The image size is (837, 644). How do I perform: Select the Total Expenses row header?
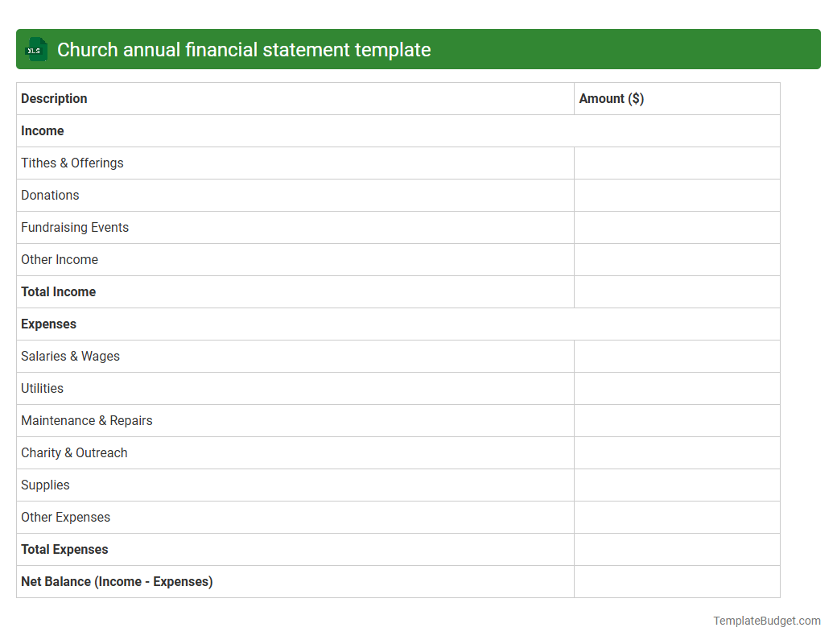click(x=64, y=549)
